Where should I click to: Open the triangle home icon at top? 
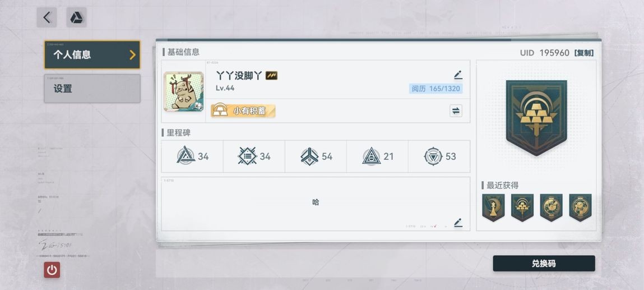coord(76,17)
